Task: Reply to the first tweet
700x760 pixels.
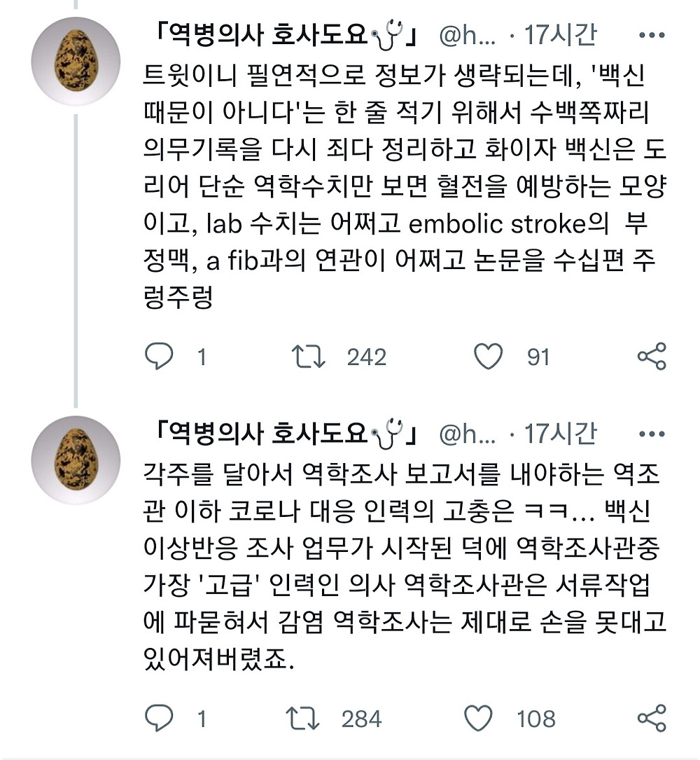Action: tap(159, 357)
